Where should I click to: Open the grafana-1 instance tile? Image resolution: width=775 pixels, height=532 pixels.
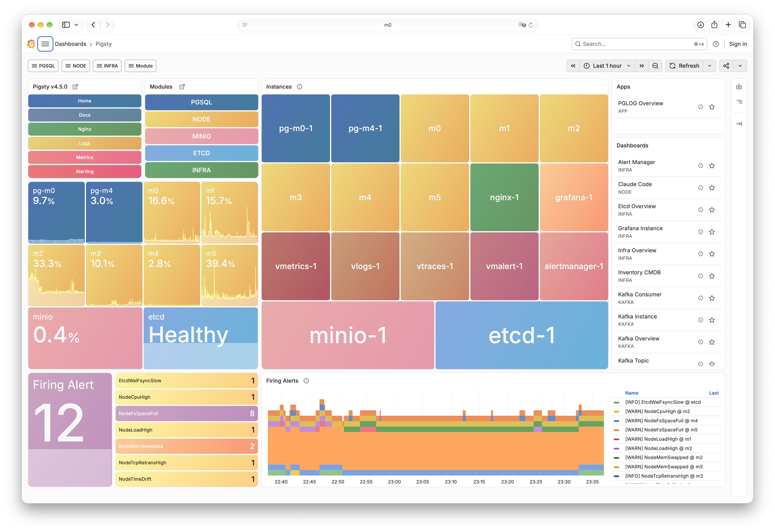pos(574,197)
